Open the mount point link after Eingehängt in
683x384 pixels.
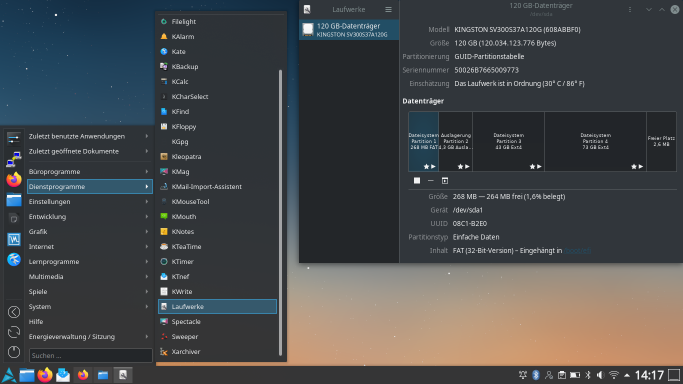click(578, 251)
